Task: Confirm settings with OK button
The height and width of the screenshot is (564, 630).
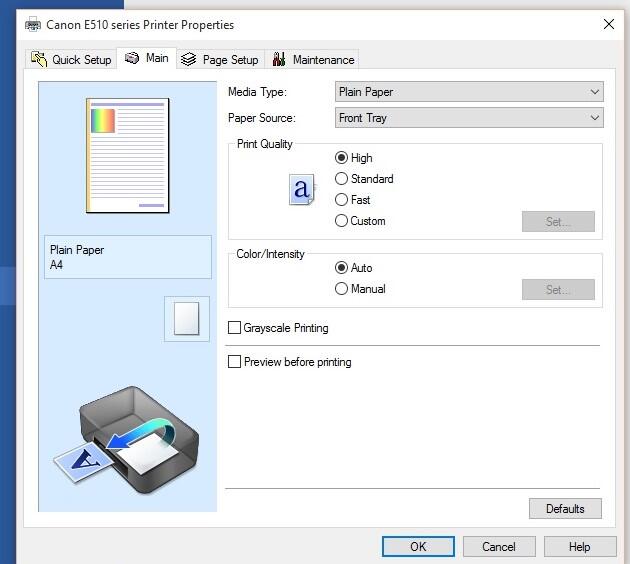Action: (x=418, y=546)
